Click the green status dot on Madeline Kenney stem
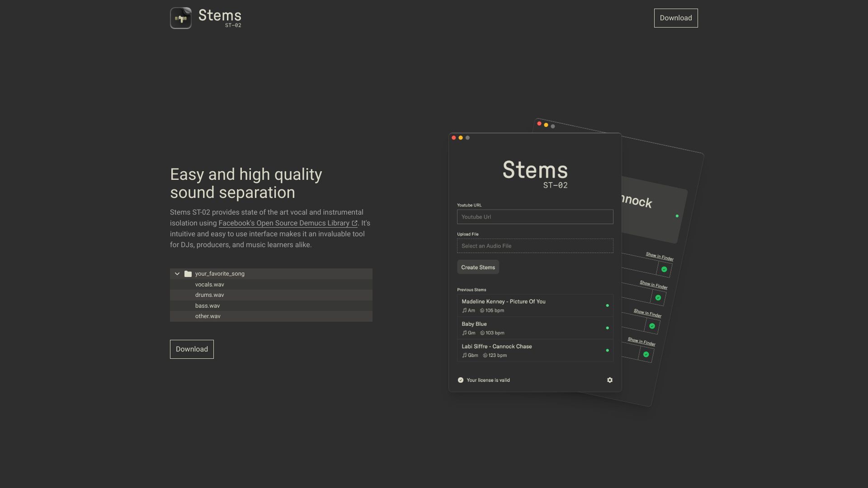868x488 pixels. [x=607, y=305]
